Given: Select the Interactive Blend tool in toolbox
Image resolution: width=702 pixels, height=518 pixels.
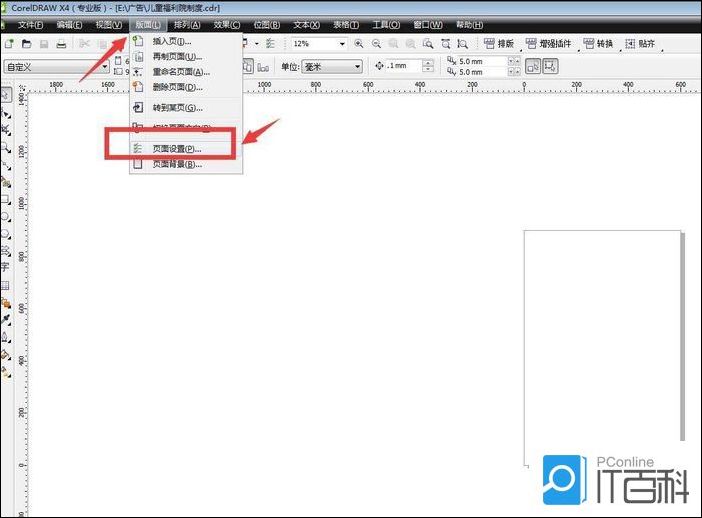Looking at the screenshot, I should click(x=6, y=303).
